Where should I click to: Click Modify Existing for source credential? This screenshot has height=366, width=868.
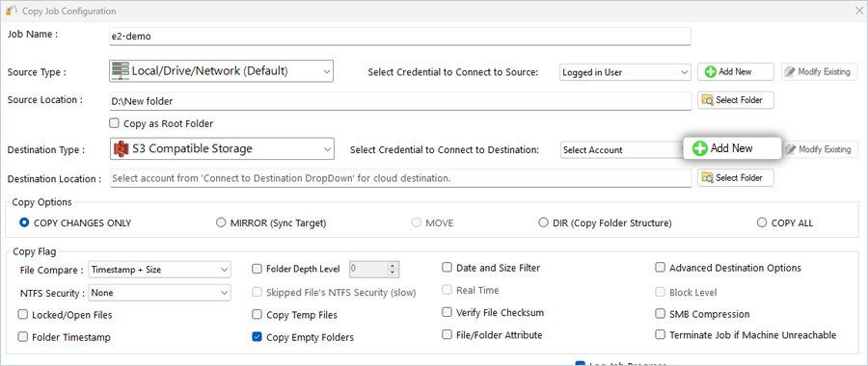pyautogui.click(x=819, y=72)
